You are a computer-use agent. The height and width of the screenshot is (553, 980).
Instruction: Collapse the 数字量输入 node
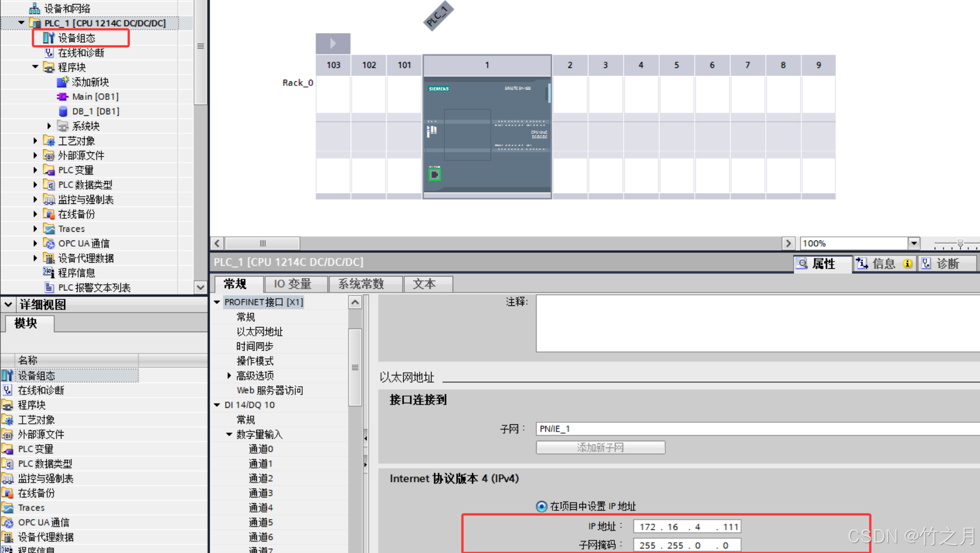(229, 434)
